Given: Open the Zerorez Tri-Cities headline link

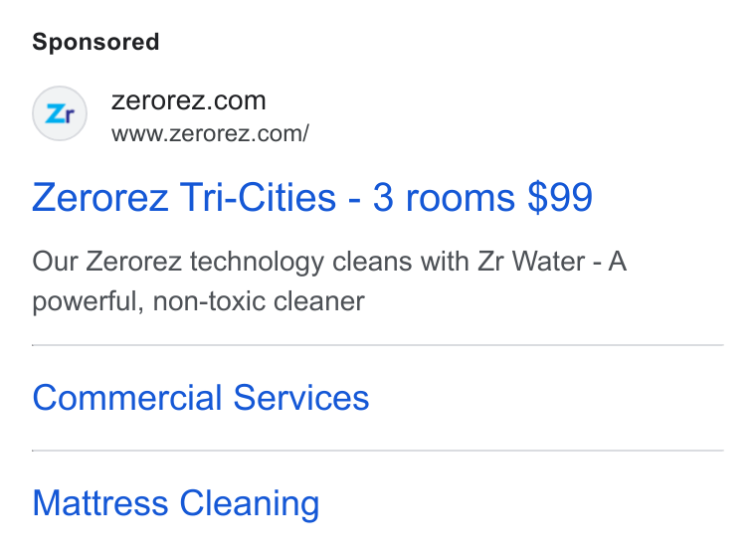Looking at the screenshot, I should pyautogui.click(x=312, y=197).
